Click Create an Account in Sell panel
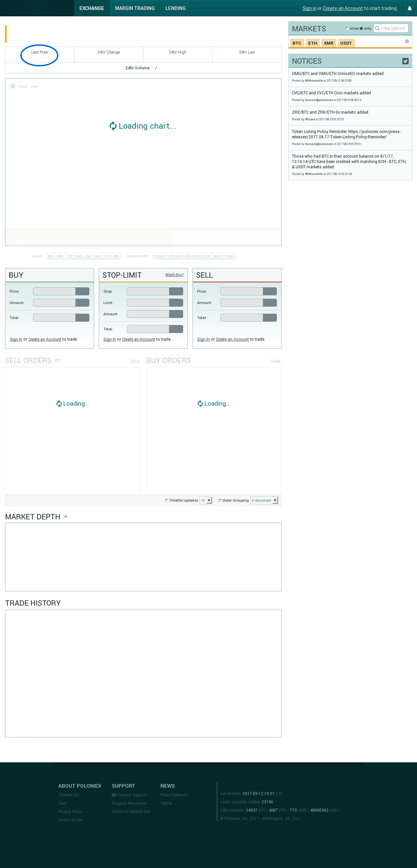Screen dimensions: 417x868 click(x=232, y=339)
